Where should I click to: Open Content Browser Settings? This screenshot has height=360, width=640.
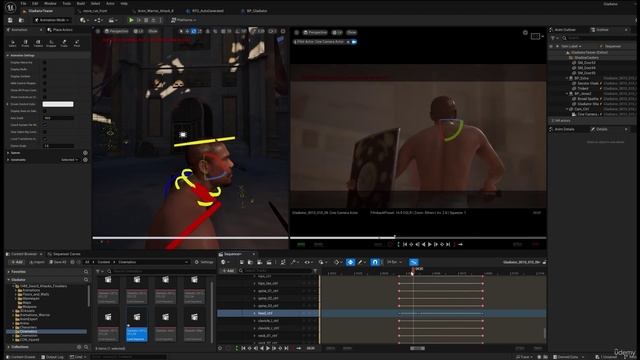tap(204, 262)
